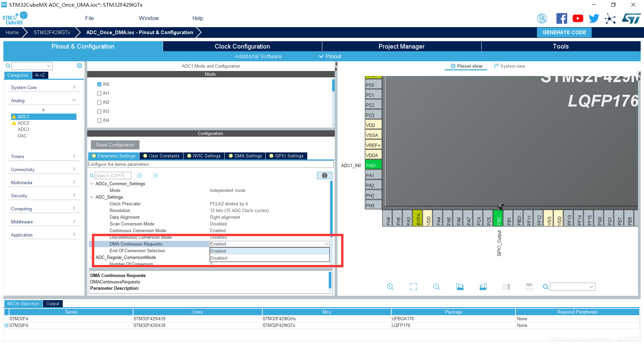Image resolution: width=644 pixels, height=345 pixels.
Task: Switch to System view
Action: pyautogui.click(x=509, y=66)
